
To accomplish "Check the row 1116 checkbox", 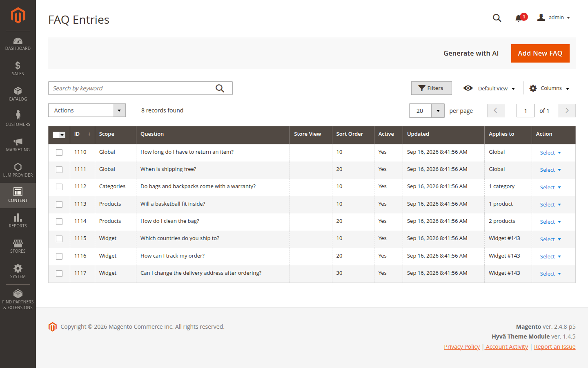I will pos(59,256).
